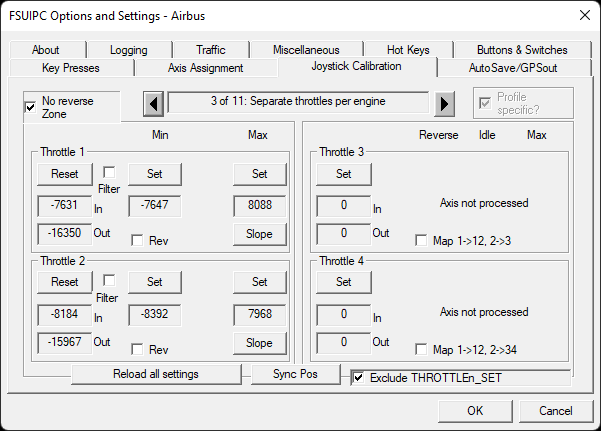Close the FSUIPC Options dialog
This screenshot has width=601, height=431.
pyautogui.click(x=585, y=15)
